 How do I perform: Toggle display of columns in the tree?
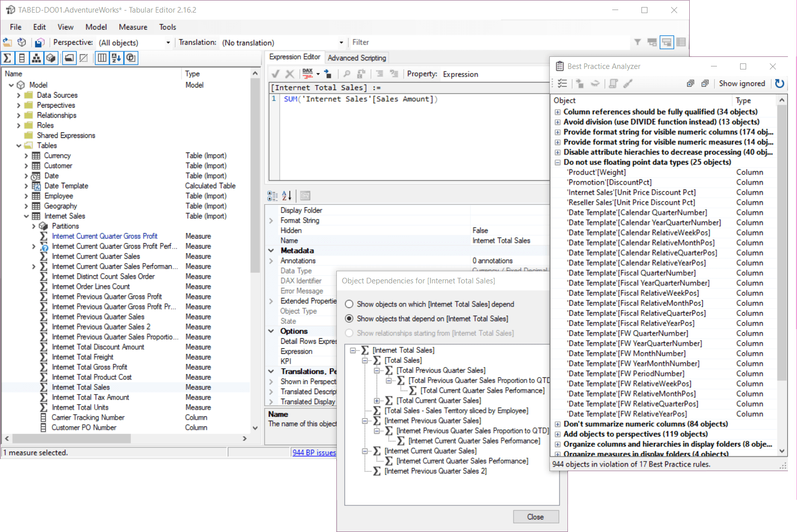[x=22, y=58]
